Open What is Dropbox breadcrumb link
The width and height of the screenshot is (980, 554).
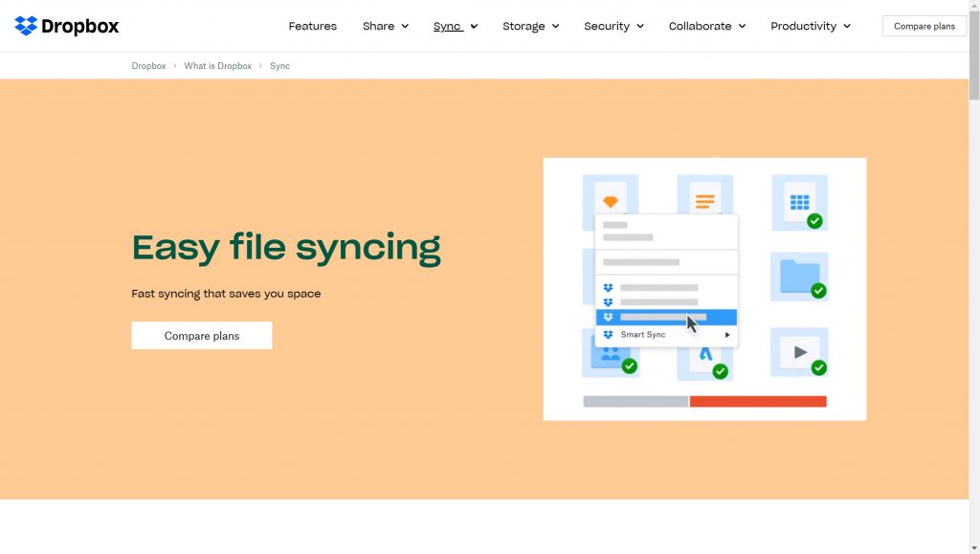click(217, 66)
